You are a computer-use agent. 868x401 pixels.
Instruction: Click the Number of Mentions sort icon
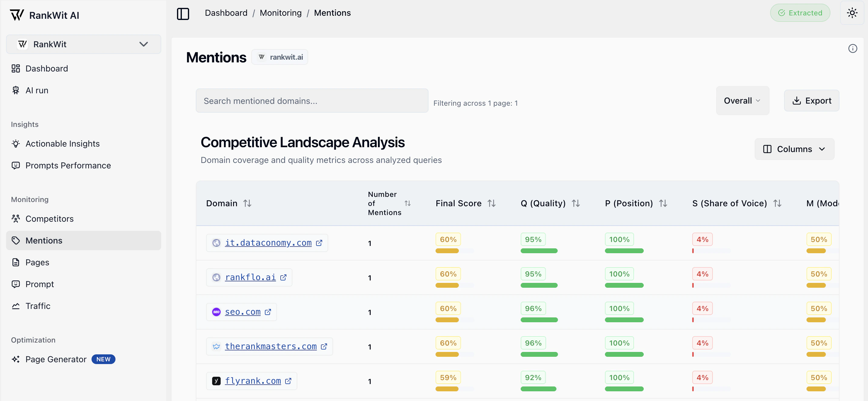click(x=407, y=203)
